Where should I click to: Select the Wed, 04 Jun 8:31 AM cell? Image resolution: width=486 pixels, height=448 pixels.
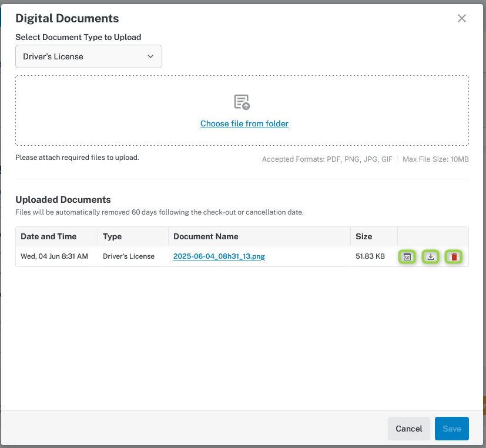pos(54,256)
